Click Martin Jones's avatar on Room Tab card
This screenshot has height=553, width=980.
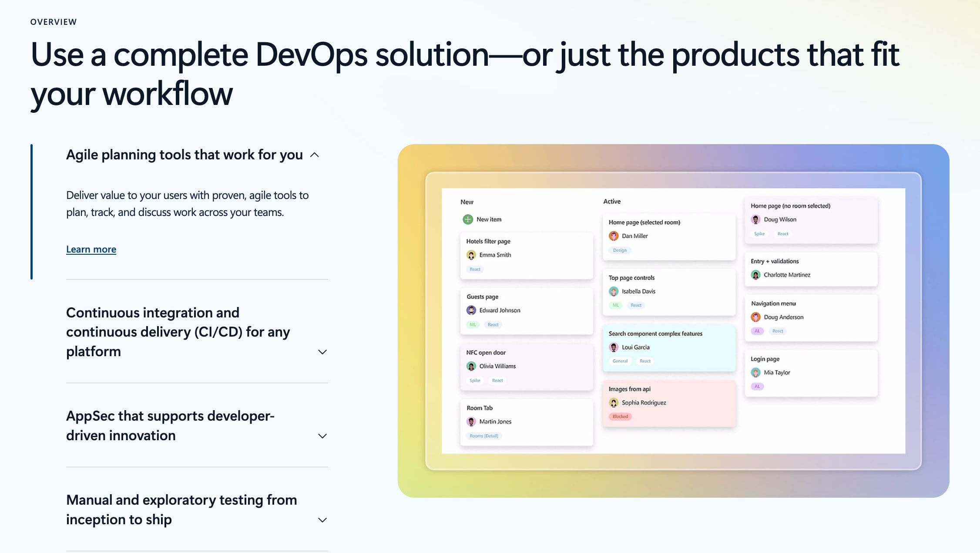[471, 422]
